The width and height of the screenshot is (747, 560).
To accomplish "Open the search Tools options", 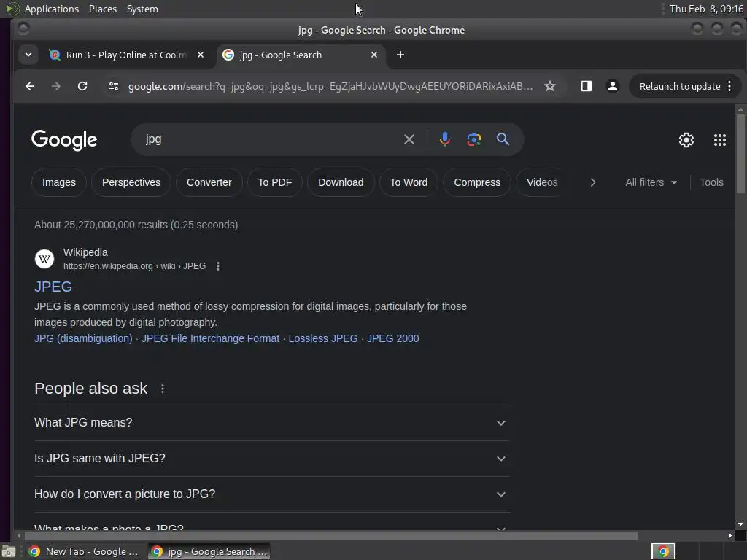I will [x=711, y=182].
